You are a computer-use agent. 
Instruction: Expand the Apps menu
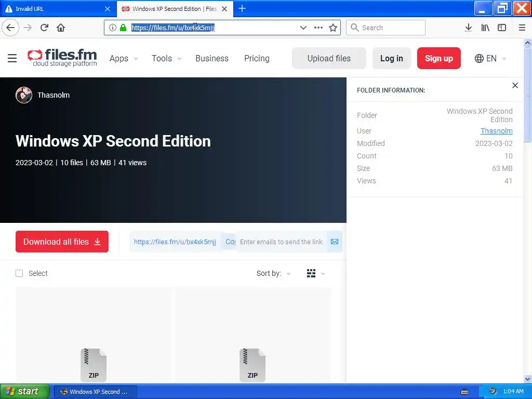pyautogui.click(x=124, y=58)
